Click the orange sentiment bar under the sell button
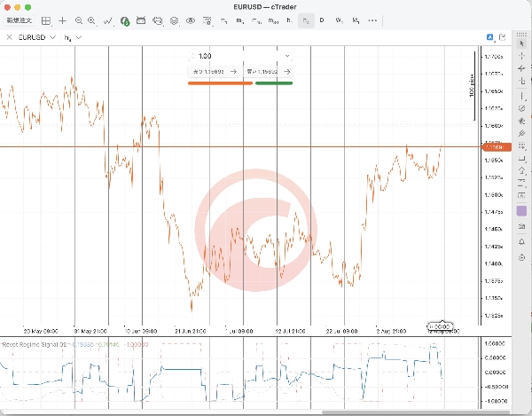This screenshot has width=532, height=416. tap(220, 83)
